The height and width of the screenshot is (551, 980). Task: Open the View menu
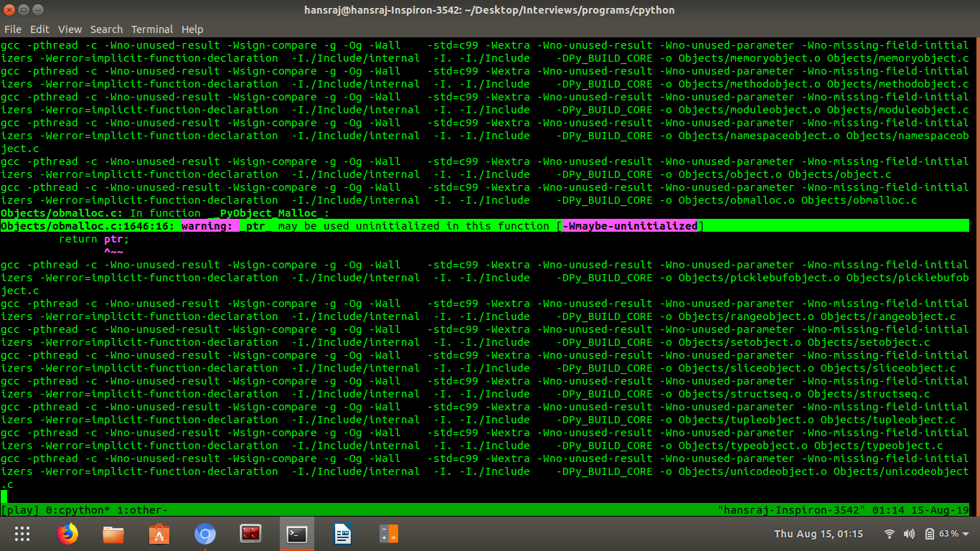pos(70,29)
